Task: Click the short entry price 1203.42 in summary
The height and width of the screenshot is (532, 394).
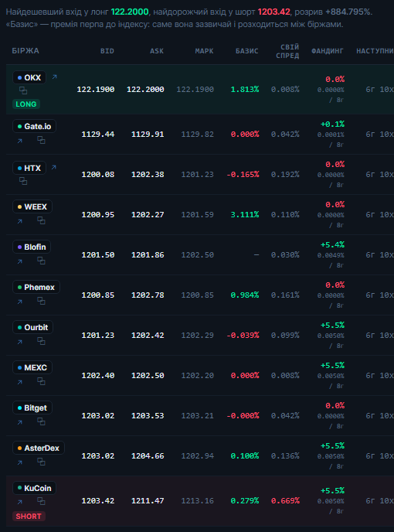Action: 274,12
